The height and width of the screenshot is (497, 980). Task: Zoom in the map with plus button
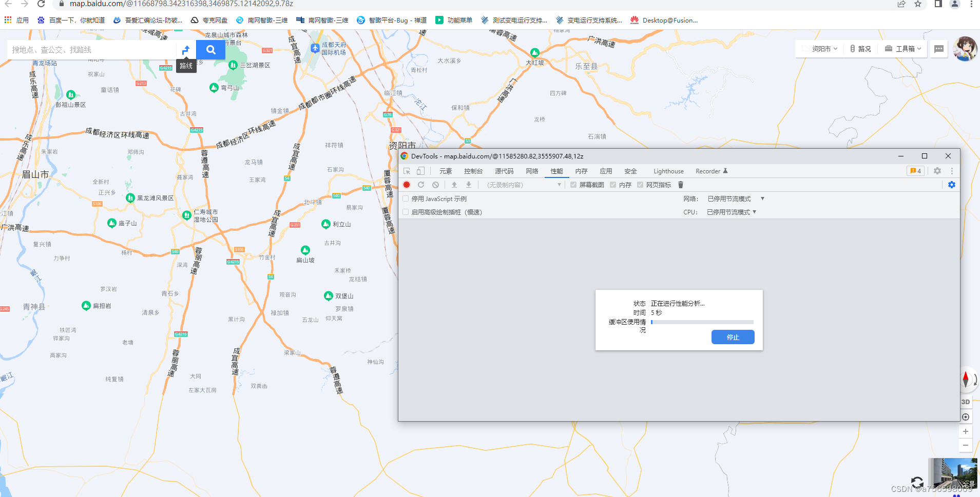[x=966, y=431]
